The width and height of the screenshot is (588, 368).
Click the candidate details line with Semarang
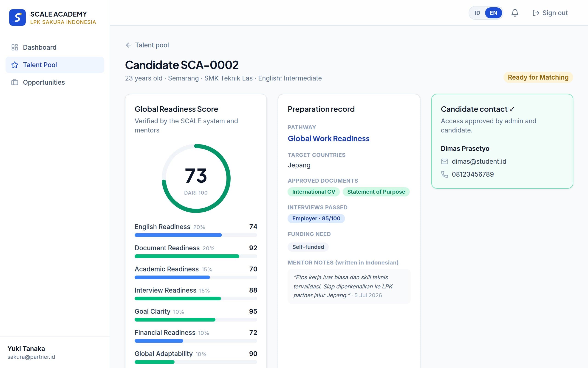click(223, 78)
